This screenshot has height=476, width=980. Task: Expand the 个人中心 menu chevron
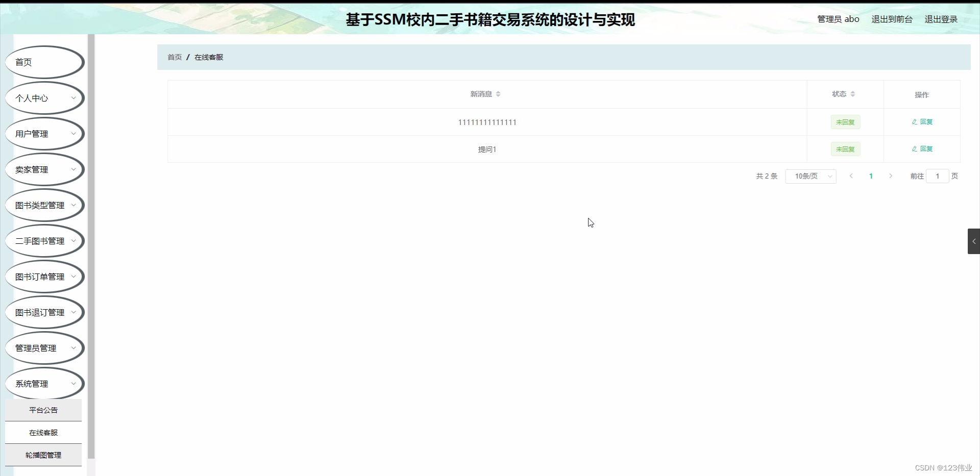(x=74, y=98)
